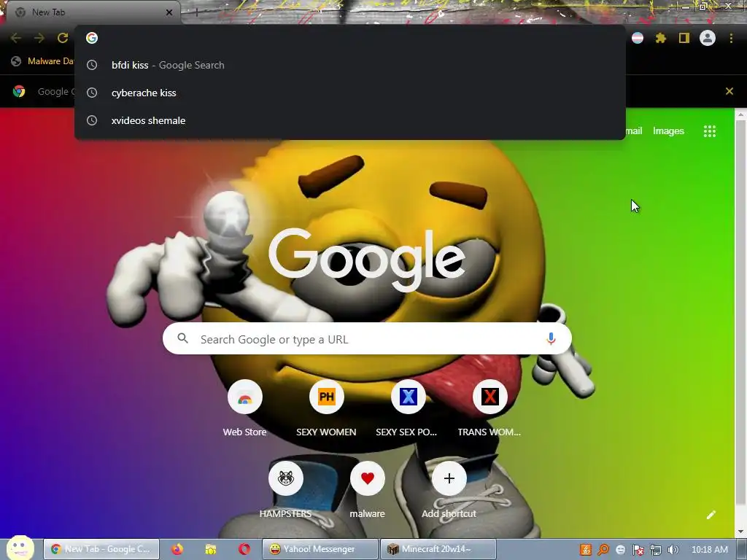Launch Opera from the taskbar
Image resolution: width=747 pixels, height=560 pixels.
click(244, 549)
